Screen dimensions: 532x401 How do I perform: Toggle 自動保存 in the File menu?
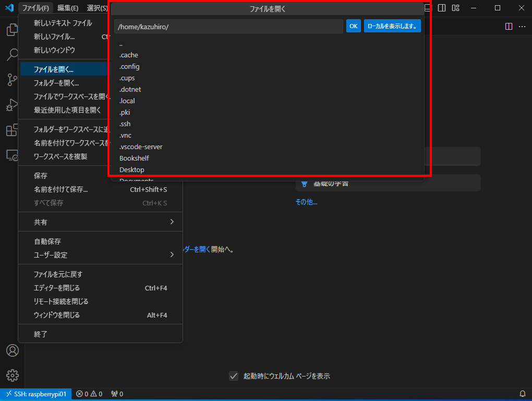point(47,241)
